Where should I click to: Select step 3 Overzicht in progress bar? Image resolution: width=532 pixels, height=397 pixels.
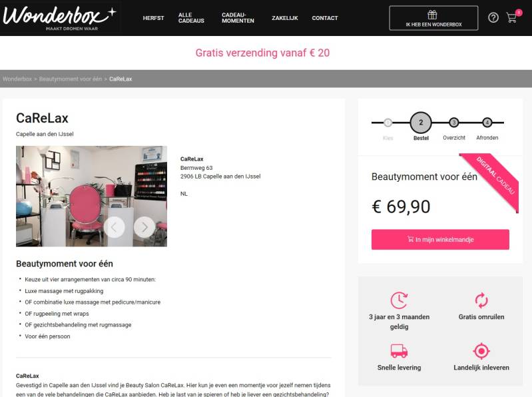point(454,123)
